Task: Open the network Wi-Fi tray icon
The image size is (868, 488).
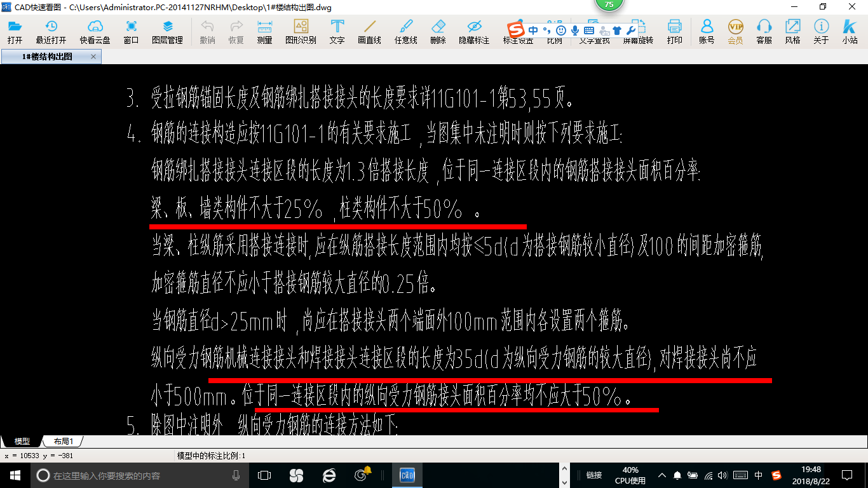Action: tap(709, 475)
